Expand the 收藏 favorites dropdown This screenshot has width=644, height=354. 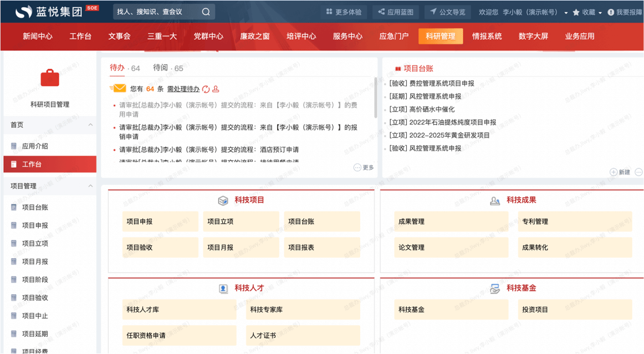click(600, 13)
